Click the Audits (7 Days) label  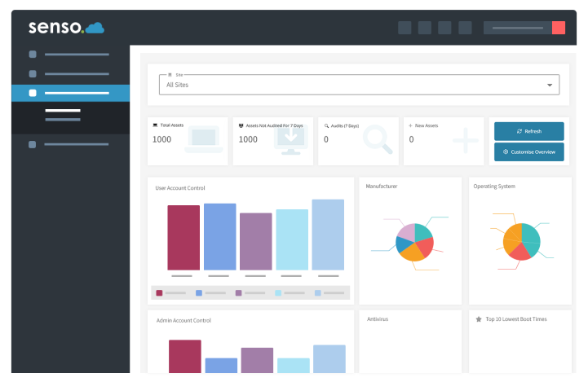(345, 125)
